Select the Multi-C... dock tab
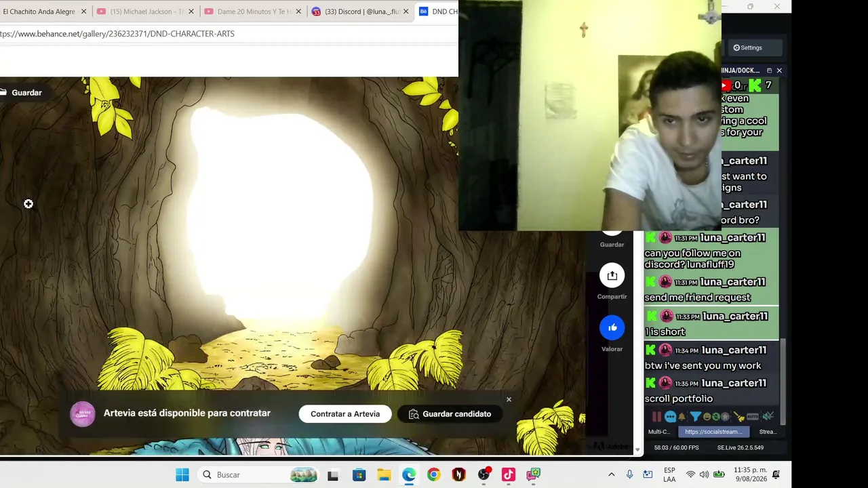The height and width of the screenshot is (488, 868). [659, 432]
